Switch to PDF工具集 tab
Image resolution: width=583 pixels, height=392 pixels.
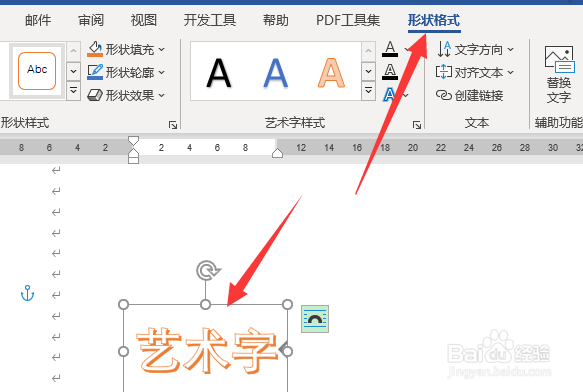(348, 20)
